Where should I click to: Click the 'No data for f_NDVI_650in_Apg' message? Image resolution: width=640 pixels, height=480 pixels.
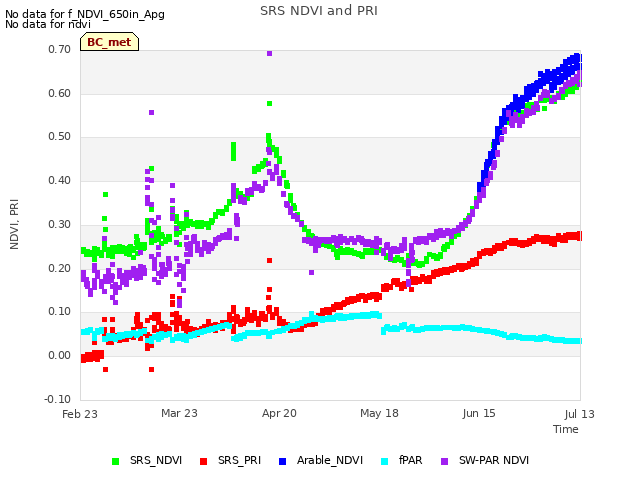point(85,14)
